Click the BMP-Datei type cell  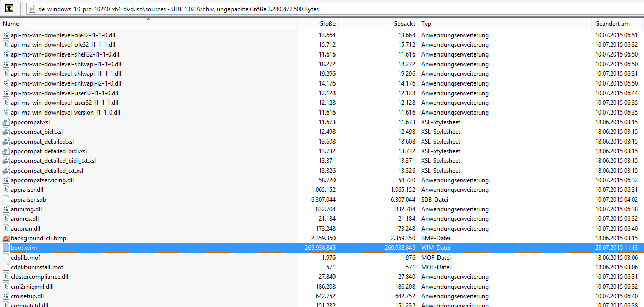436,238
